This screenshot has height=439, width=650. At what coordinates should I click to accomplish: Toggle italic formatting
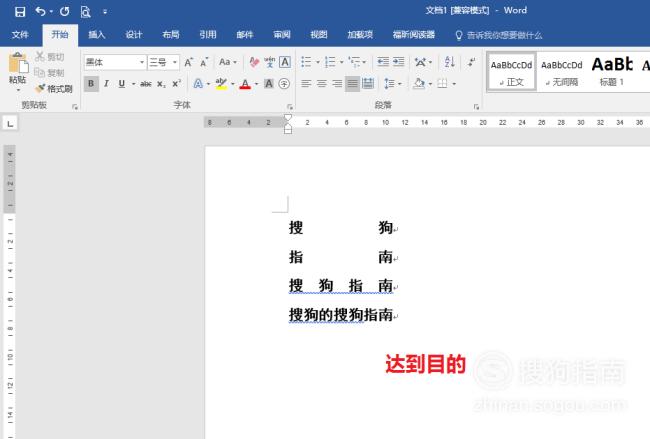coord(106,84)
